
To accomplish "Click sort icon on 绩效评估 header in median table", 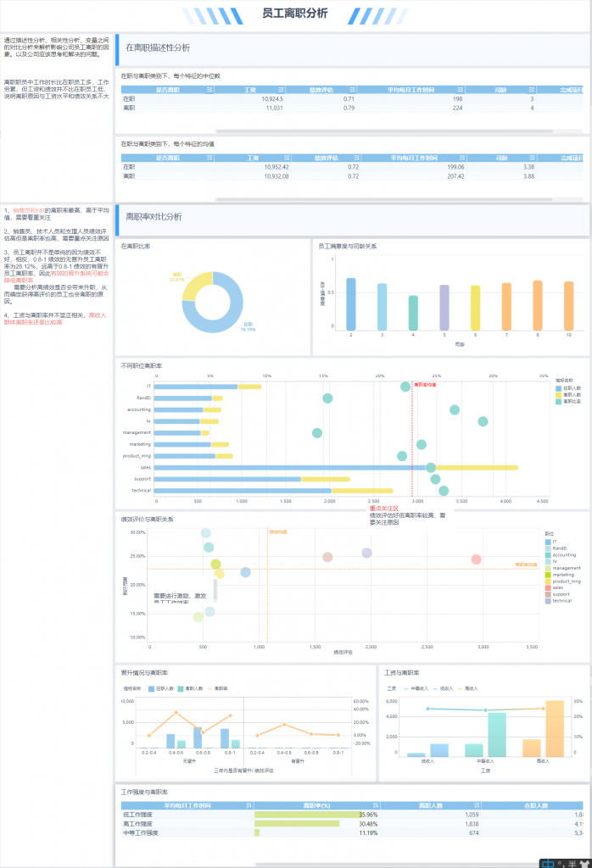I will tap(352, 90).
